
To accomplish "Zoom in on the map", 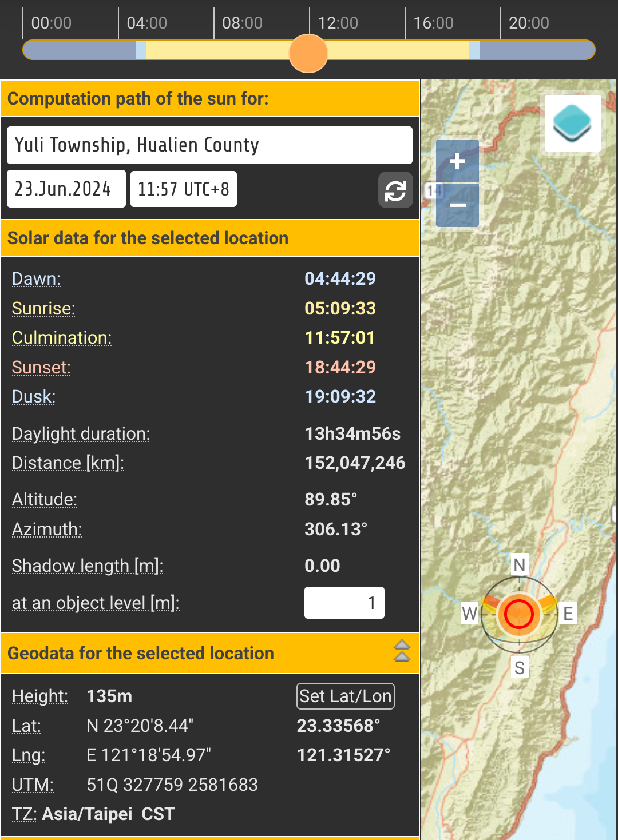I will click(457, 161).
